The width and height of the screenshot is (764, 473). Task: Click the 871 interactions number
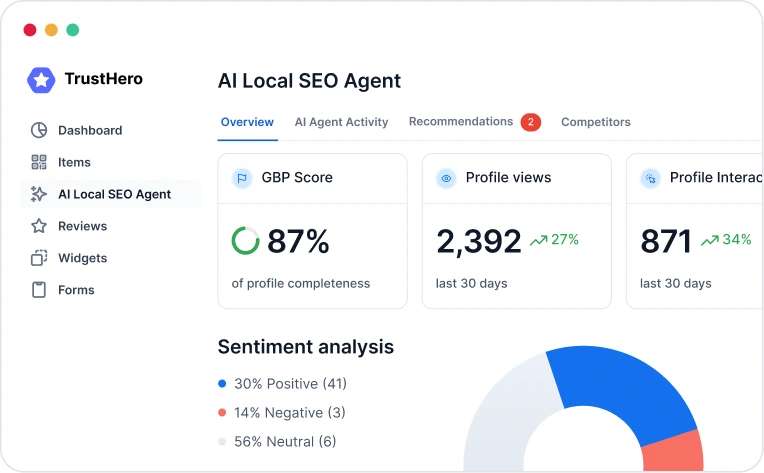[x=666, y=241]
